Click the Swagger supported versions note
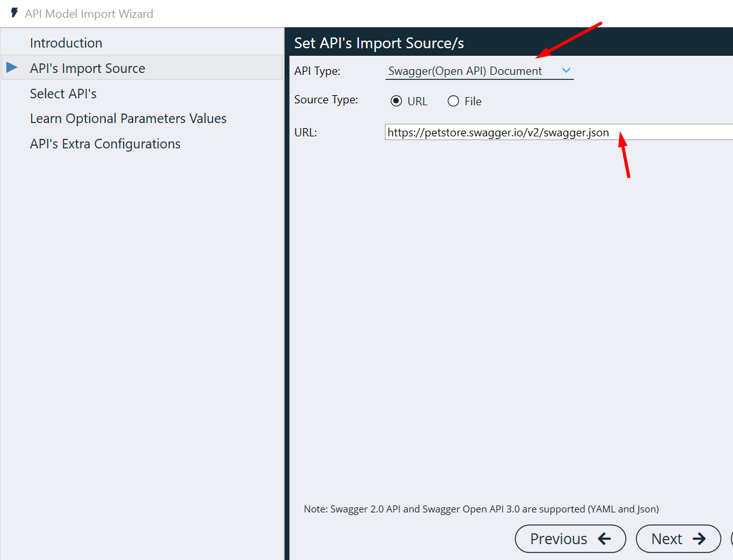Viewport: 733px width, 560px height. 481,509
